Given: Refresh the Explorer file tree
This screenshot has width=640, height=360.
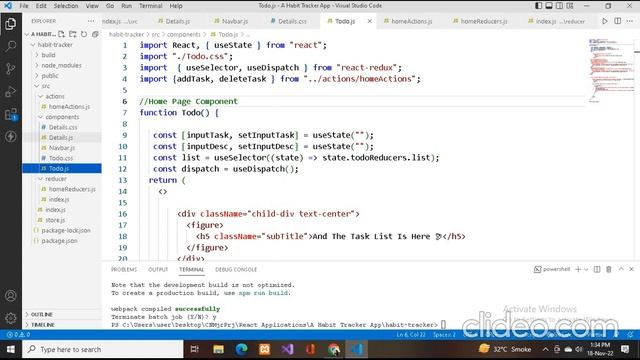Looking at the screenshot, I should point(84,34).
